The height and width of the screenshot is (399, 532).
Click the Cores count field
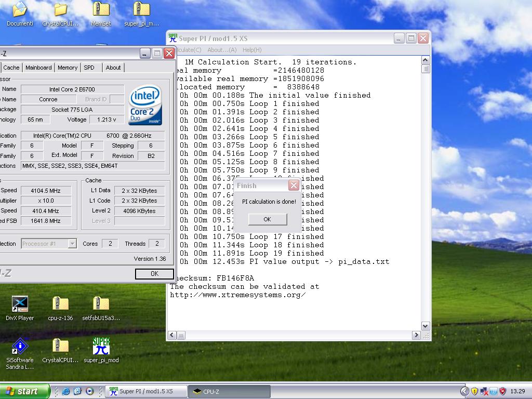(x=110, y=244)
